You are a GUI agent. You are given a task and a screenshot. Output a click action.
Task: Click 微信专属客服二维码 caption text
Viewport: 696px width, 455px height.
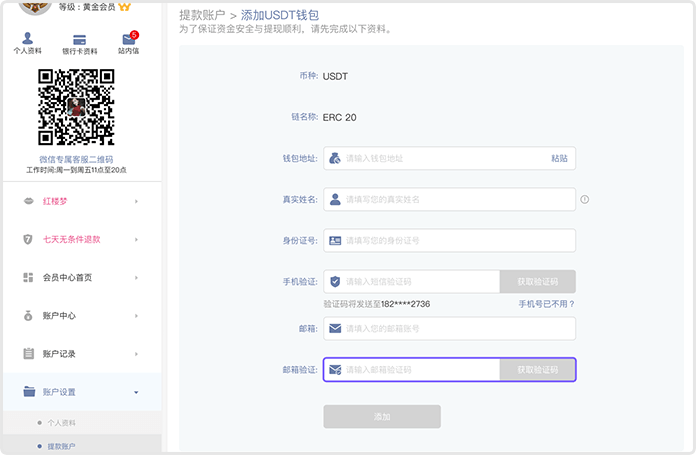pyautogui.click(x=76, y=159)
